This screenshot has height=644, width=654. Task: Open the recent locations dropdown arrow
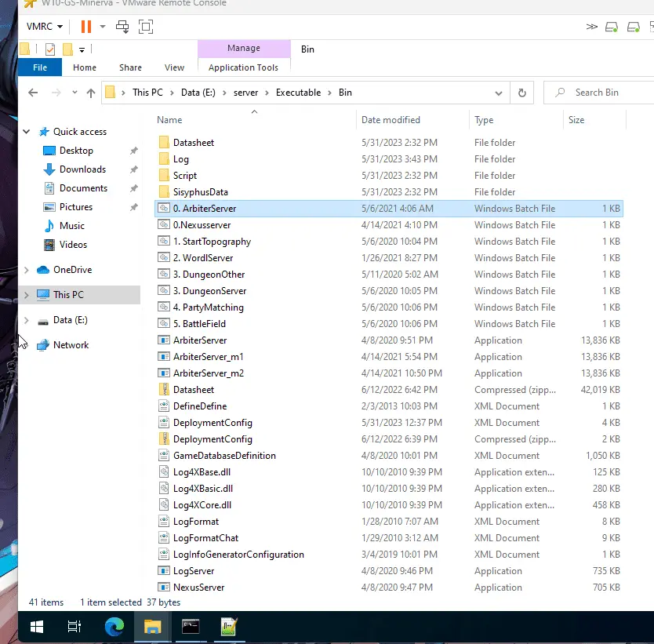point(74,93)
